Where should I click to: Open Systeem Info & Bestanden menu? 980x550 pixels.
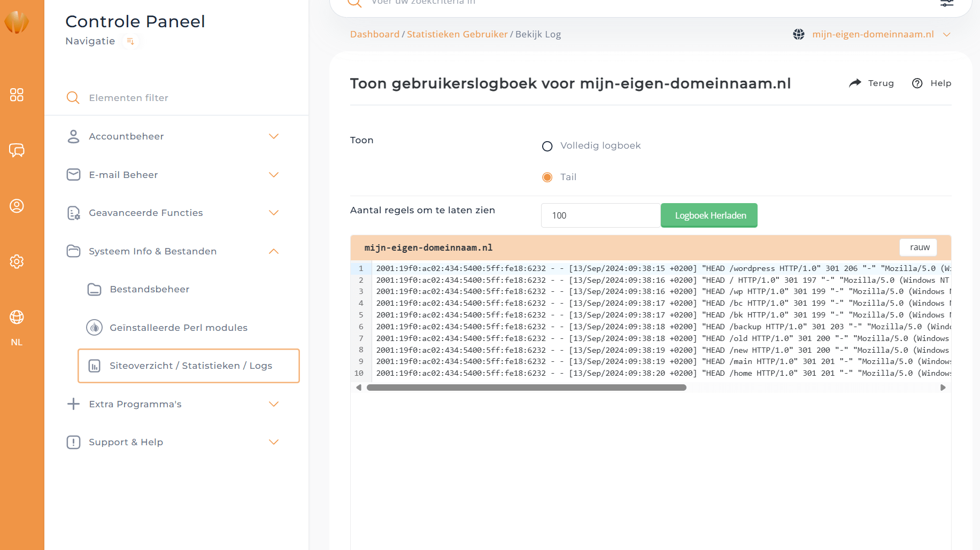click(153, 251)
